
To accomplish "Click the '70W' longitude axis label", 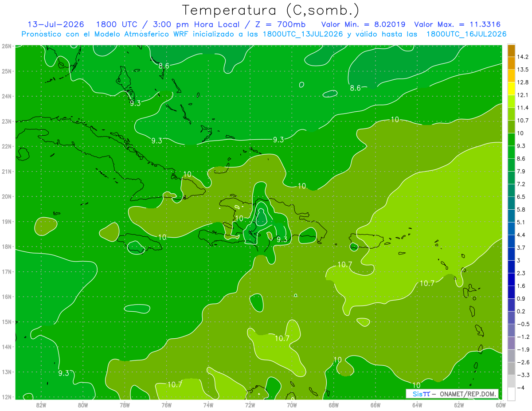I will pos(292,405).
